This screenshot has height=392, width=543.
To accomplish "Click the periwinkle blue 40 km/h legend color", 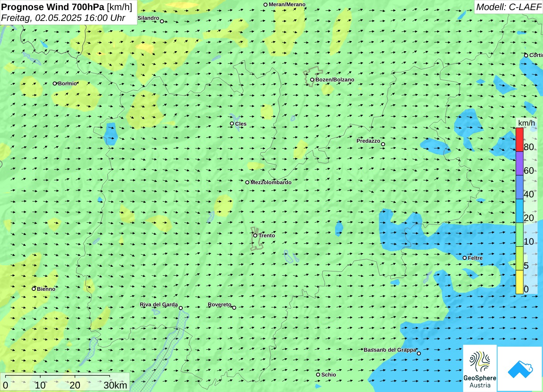I will click(519, 187).
